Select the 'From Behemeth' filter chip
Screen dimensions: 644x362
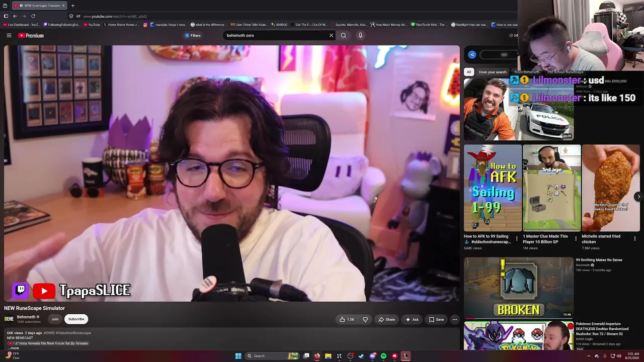tap(527, 72)
